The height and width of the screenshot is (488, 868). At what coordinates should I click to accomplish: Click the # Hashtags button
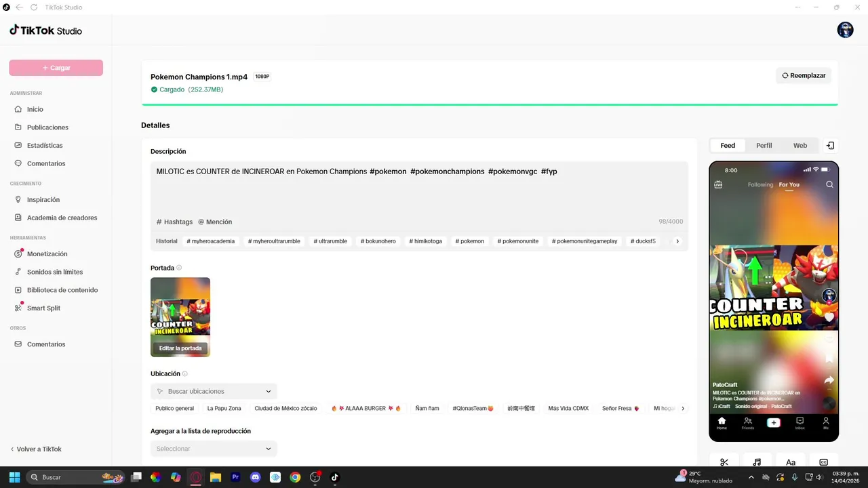pyautogui.click(x=174, y=222)
